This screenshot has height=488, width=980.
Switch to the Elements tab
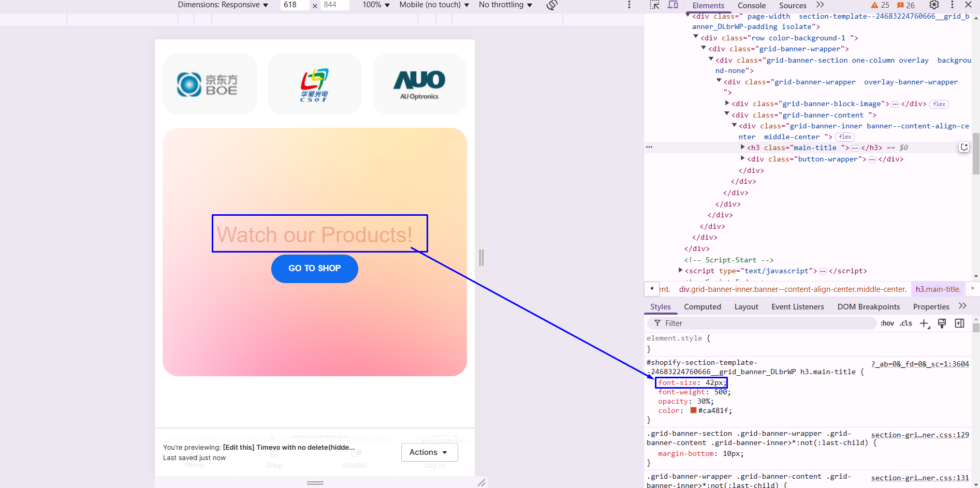(x=708, y=6)
